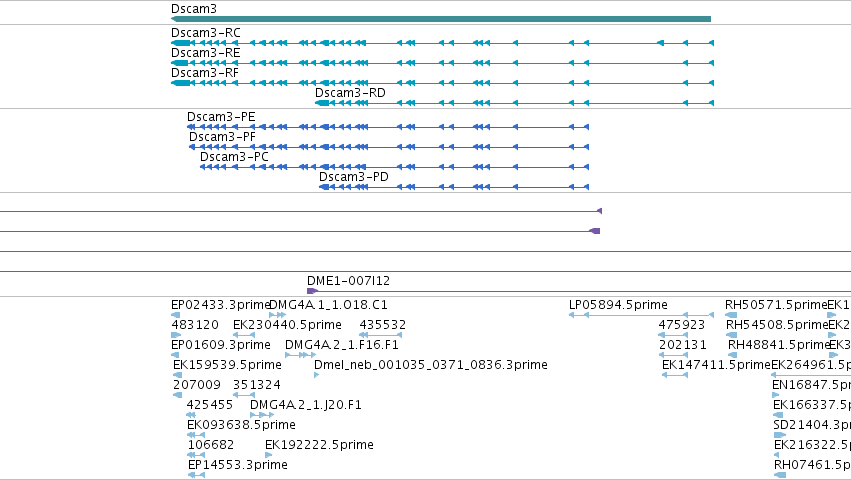This screenshot has width=851, height=480.
Task: Select the EK216322 feature label
Action: pyautogui.click(x=812, y=445)
